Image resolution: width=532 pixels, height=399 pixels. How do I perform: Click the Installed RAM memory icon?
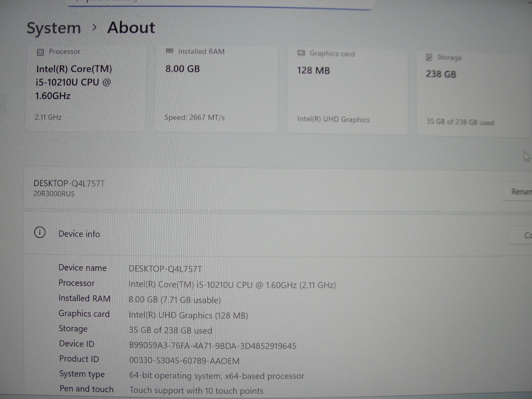pos(170,51)
